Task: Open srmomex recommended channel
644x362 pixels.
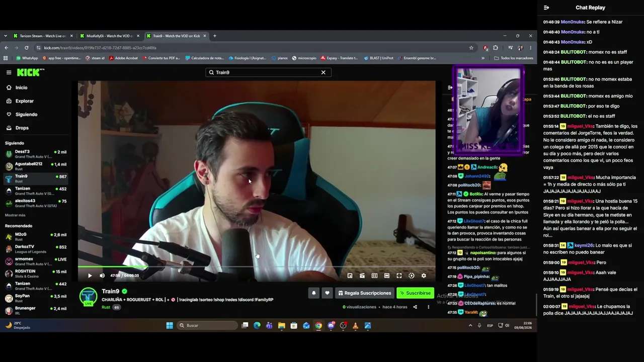Action: [x=36, y=261]
